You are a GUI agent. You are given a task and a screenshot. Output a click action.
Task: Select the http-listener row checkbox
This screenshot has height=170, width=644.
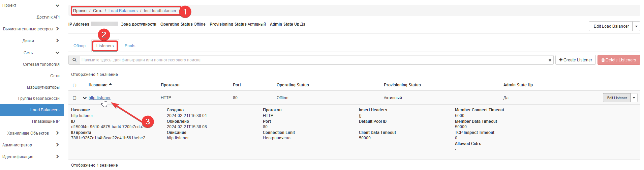pyautogui.click(x=74, y=98)
